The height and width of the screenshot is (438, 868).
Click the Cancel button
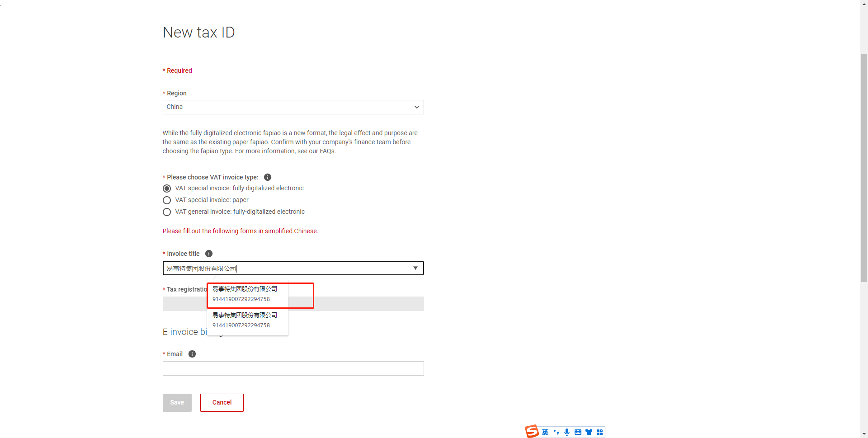point(222,402)
